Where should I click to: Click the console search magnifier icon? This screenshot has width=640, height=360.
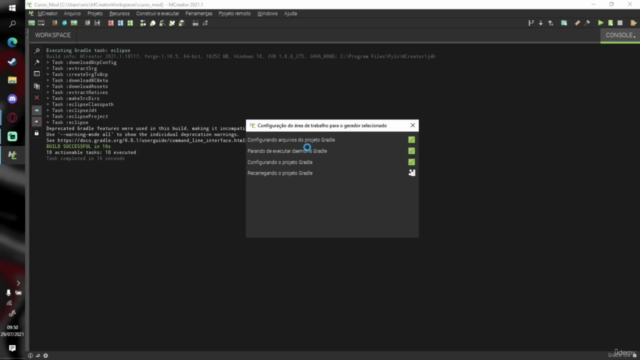37,51
